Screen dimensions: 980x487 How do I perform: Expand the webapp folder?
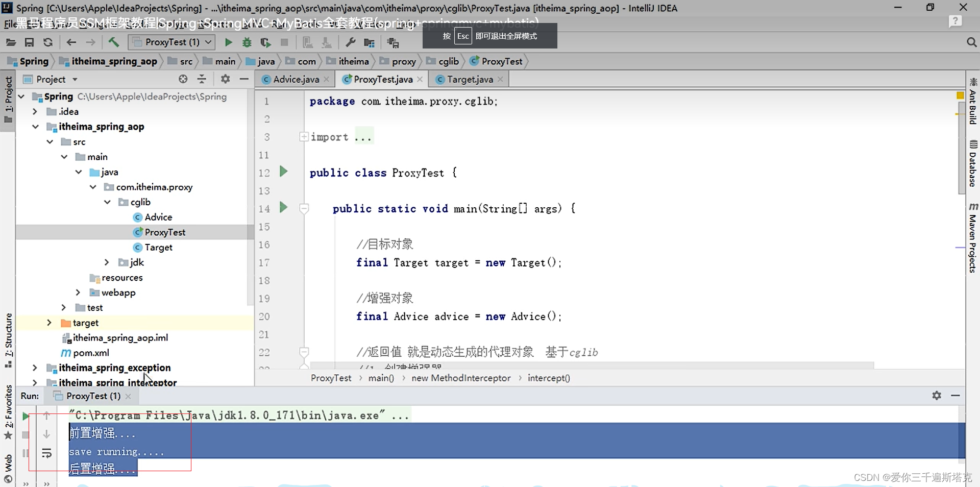78,293
